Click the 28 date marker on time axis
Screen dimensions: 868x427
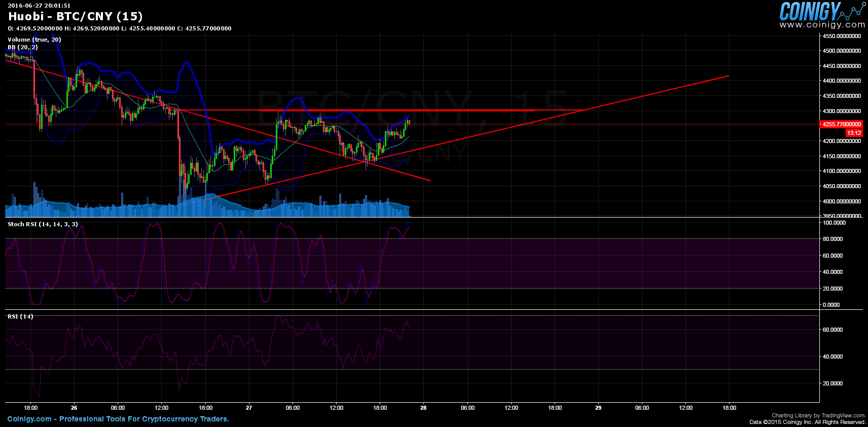tap(423, 408)
